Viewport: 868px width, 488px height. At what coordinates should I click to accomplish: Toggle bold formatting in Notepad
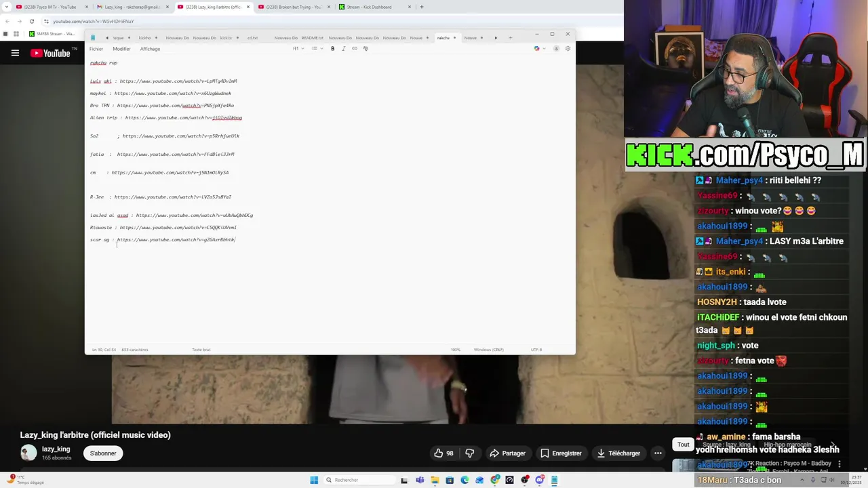point(332,49)
